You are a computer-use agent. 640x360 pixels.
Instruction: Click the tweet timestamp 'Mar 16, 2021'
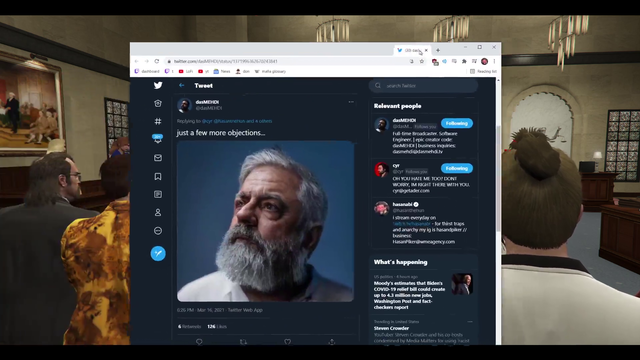211,310
